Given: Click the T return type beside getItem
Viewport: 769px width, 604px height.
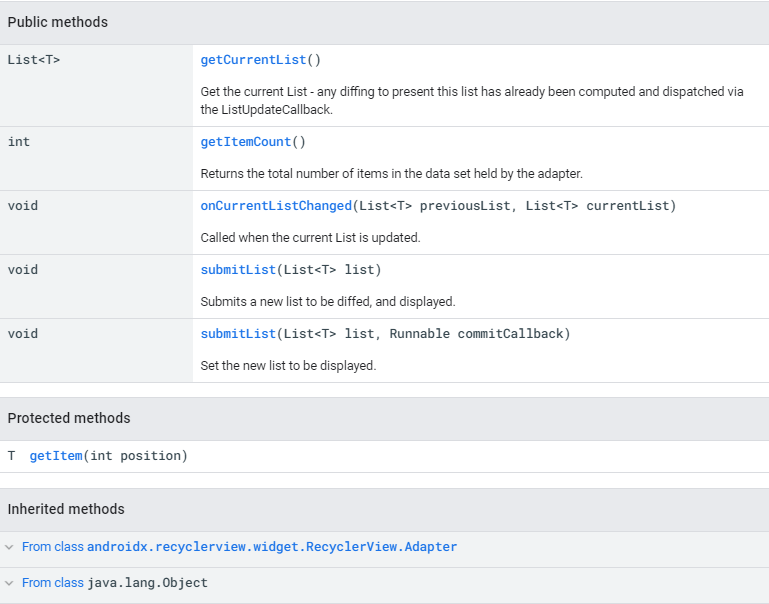Looking at the screenshot, I should (x=12, y=456).
